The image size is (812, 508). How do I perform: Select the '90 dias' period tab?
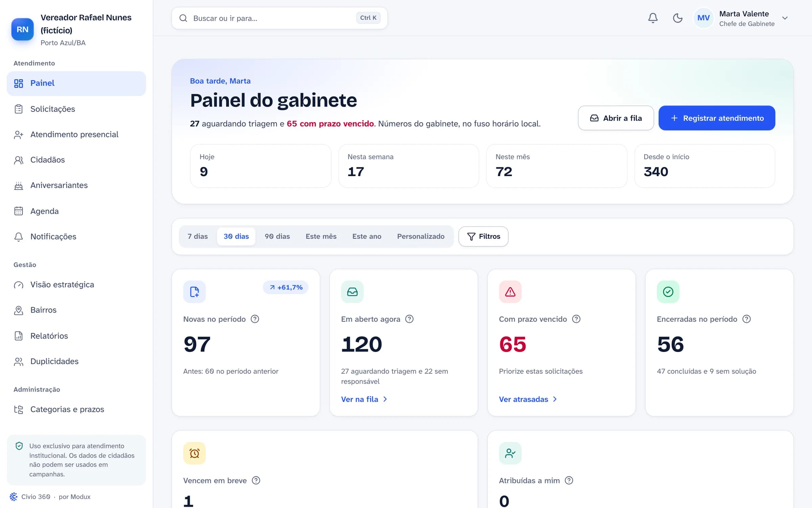(x=277, y=236)
